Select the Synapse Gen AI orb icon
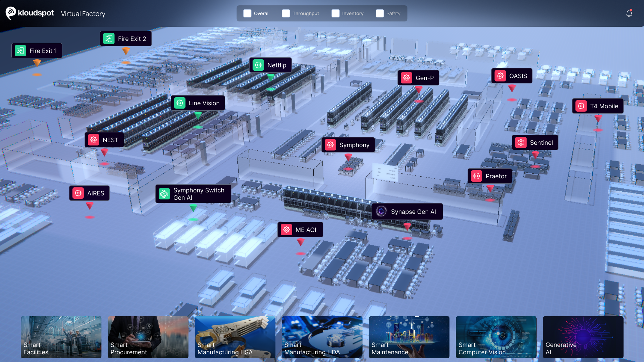644x362 pixels. click(381, 211)
